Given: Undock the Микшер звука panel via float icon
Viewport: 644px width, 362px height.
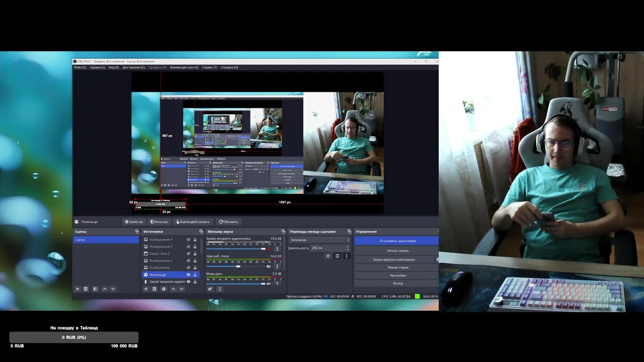Looking at the screenshot, I should (x=283, y=232).
